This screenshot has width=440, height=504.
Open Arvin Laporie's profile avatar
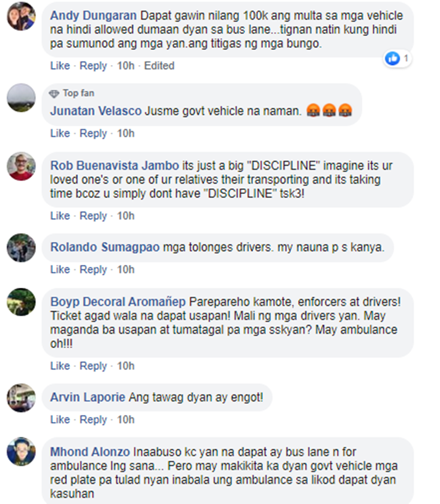pyautogui.click(x=21, y=397)
